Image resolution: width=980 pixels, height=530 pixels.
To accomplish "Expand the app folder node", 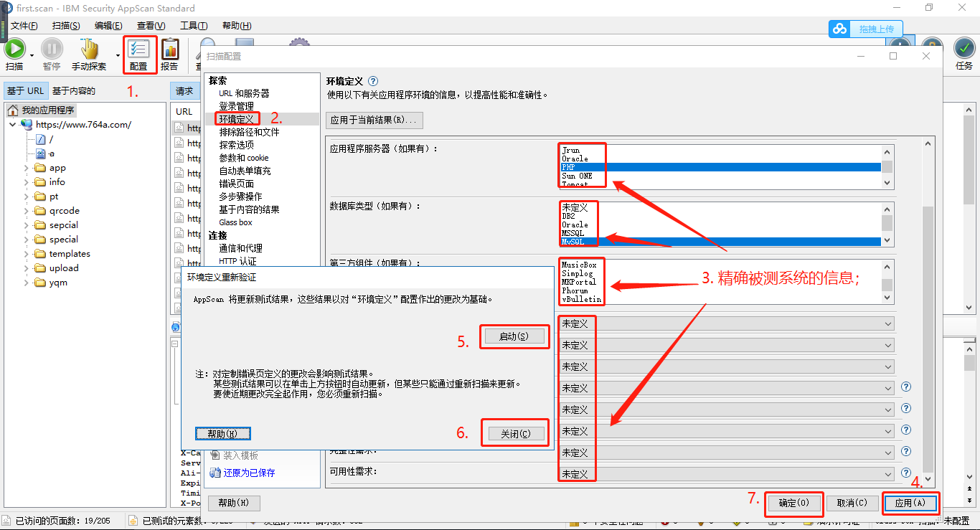I will (27, 168).
